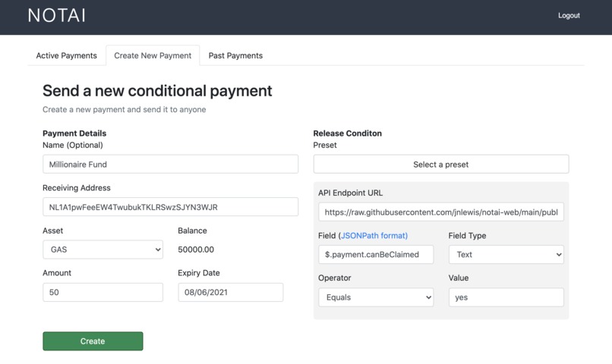Viewport: 612px width, 364px height.
Task: Expand the Field Type dropdown
Action: (x=506, y=255)
